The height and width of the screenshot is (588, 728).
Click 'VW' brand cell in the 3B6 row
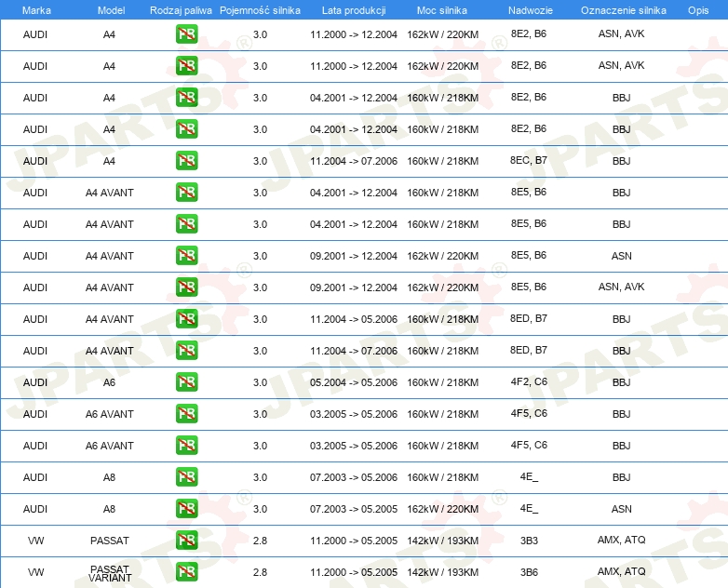(35, 572)
